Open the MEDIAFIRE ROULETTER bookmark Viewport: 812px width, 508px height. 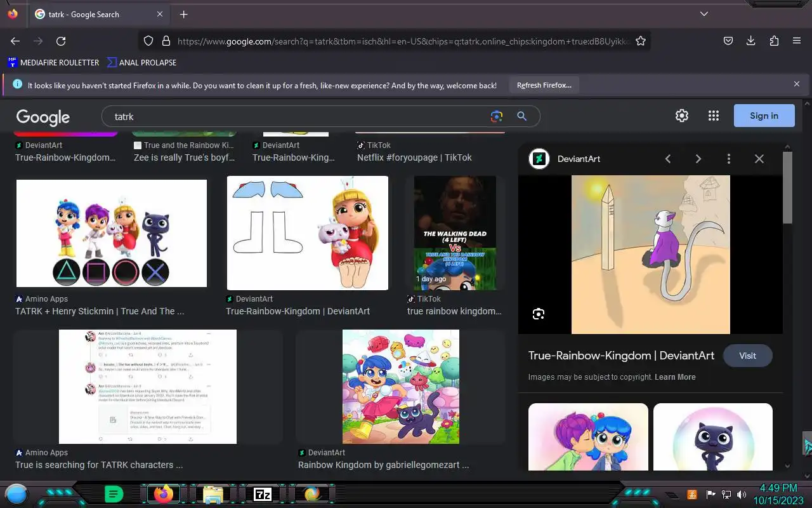pos(53,62)
